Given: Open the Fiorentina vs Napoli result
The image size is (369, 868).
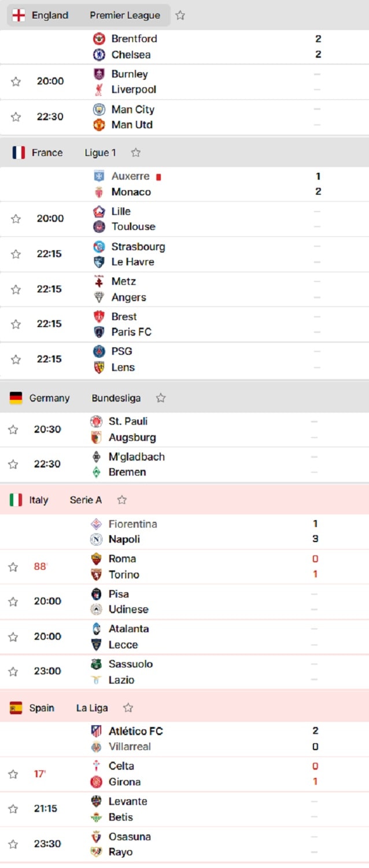Looking at the screenshot, I should [x=184, y=532].
